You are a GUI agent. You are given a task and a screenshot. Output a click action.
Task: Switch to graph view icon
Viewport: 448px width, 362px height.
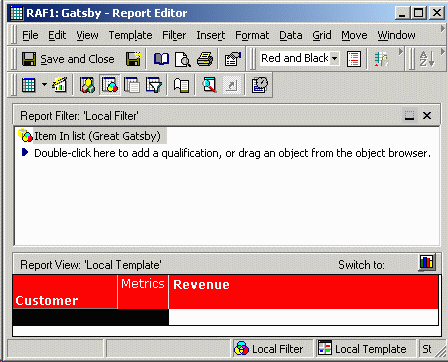(427, 262)
